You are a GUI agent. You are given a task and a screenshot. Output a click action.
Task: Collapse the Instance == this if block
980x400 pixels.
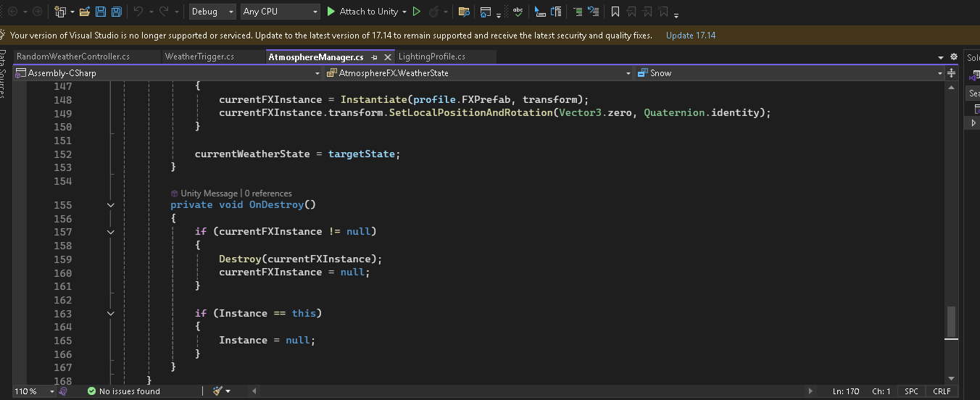pos(110,314)
